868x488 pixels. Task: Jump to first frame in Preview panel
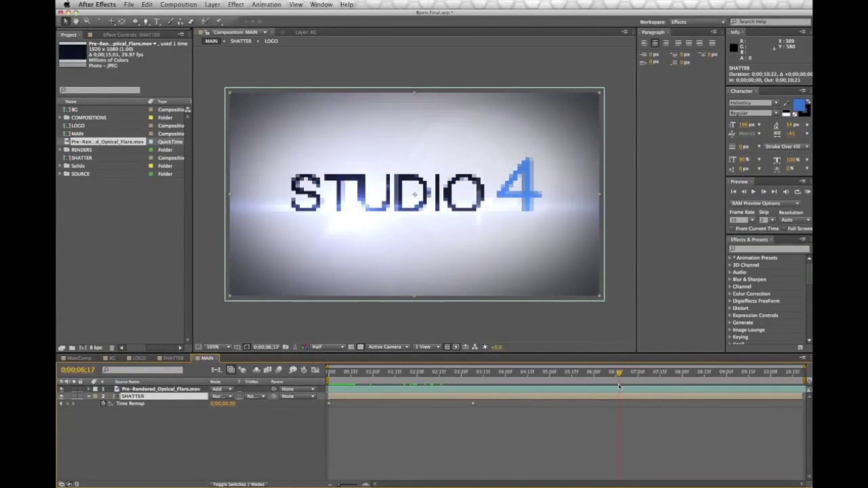point(734,192)
